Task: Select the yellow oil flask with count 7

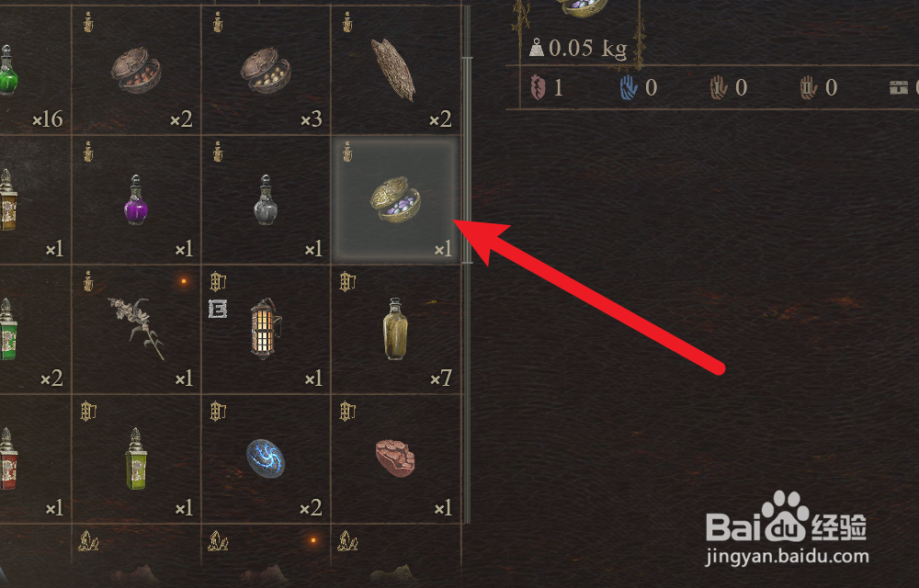Action: [x=395, y=329]
